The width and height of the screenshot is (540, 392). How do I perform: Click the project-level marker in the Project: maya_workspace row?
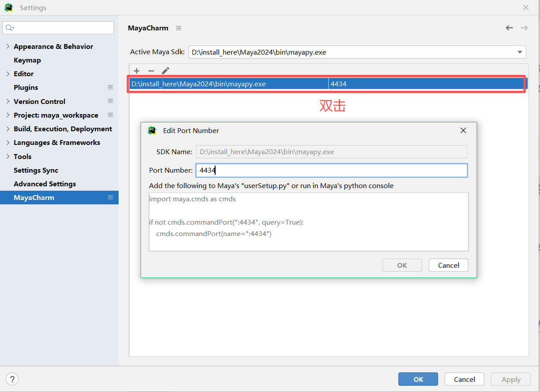pos(111,115)
